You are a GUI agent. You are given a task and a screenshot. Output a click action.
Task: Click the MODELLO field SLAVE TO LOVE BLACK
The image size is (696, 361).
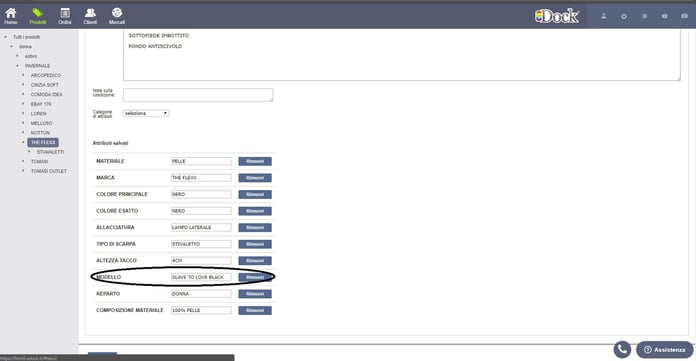click(x=201, y=277)
